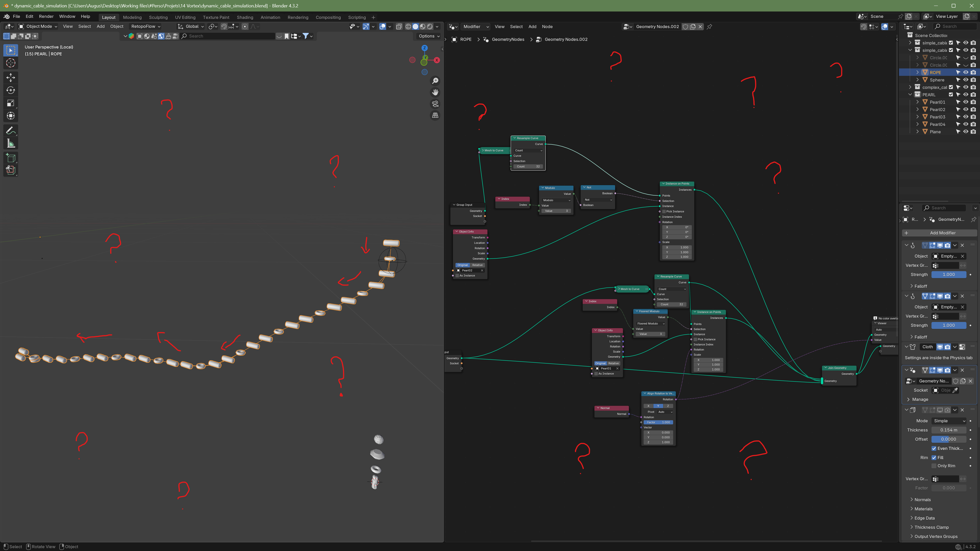Expand the Thickness Clamp section

click(931, 527)
